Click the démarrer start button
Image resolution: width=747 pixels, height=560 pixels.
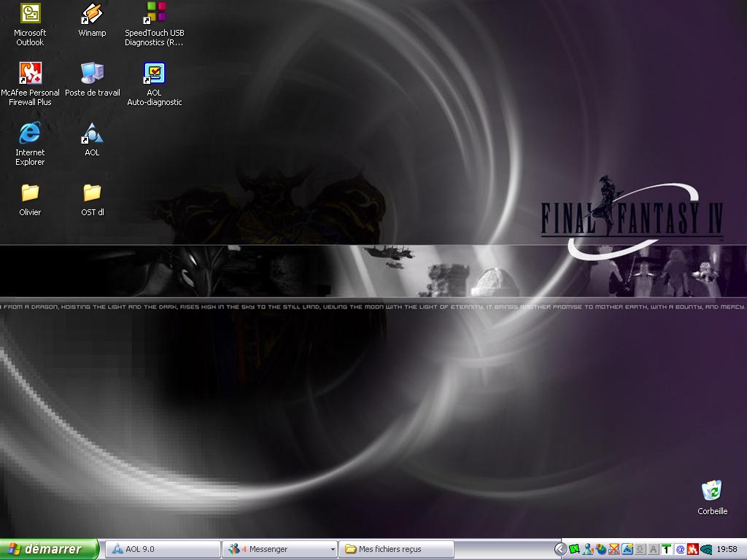coord(50,549)
